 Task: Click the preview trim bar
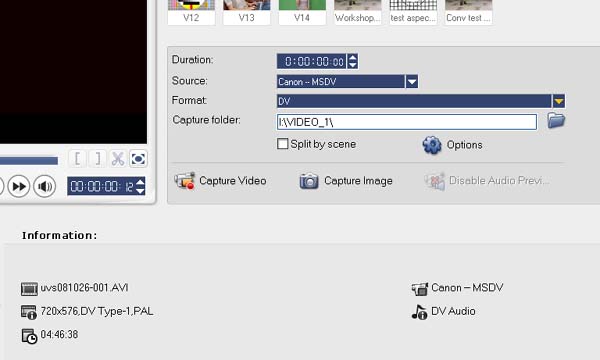(29, 160)
